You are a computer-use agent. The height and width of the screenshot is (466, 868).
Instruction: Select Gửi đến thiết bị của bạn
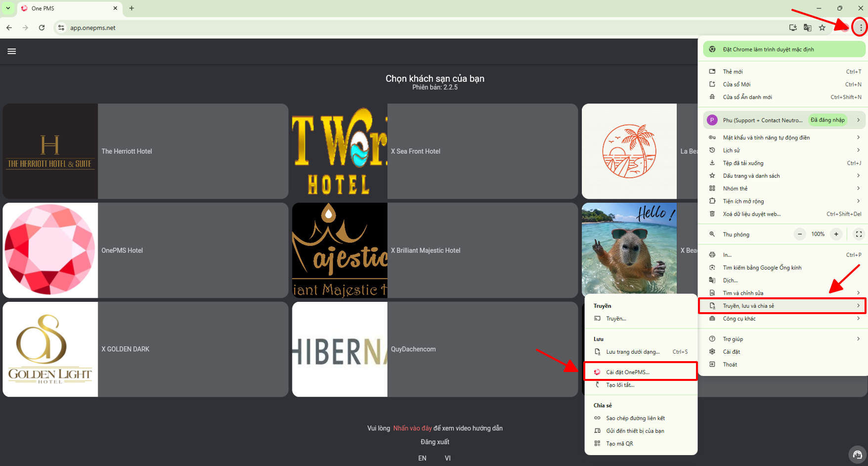pos(641,431)
